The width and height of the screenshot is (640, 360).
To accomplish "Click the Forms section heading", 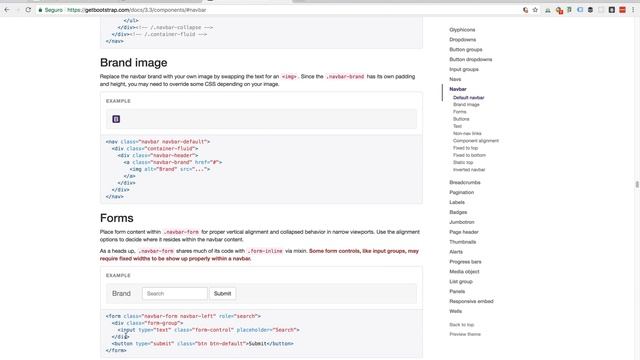I will pos(116,218).
